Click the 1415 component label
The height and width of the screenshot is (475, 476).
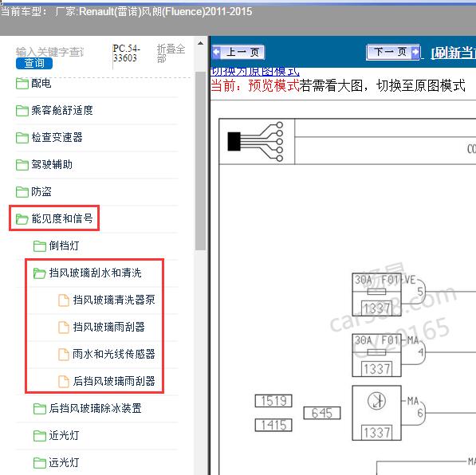273,425
